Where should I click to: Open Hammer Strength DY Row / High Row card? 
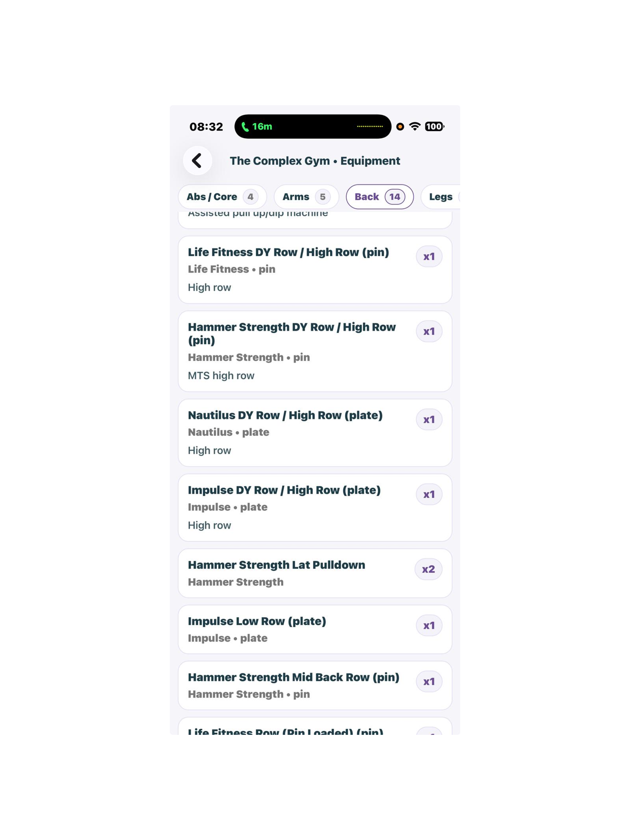tap(315, 351)
